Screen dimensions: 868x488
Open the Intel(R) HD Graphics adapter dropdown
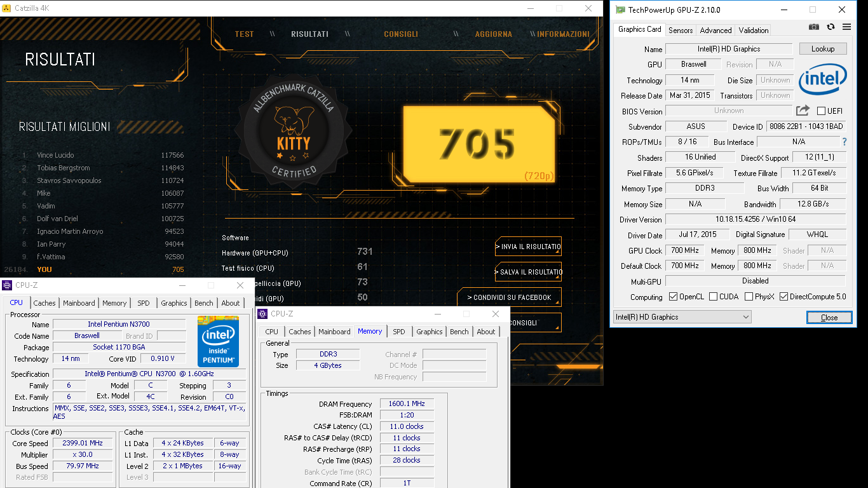click(x=682, y=316)
